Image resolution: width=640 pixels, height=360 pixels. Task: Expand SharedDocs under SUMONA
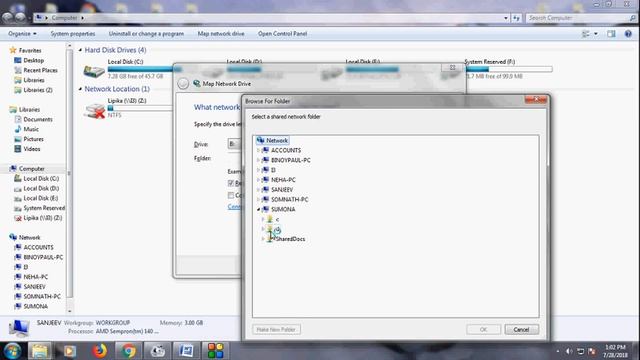tap(263, 239)
